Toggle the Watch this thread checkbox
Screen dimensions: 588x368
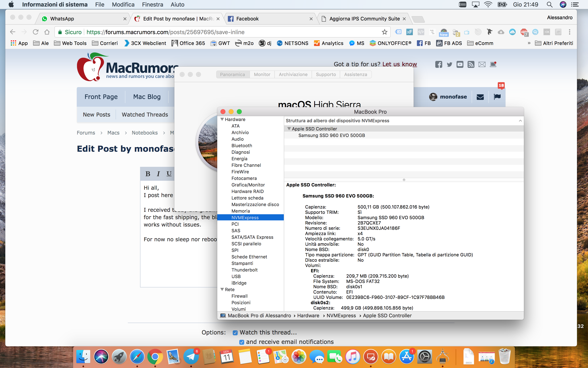(x=235, y=333)
